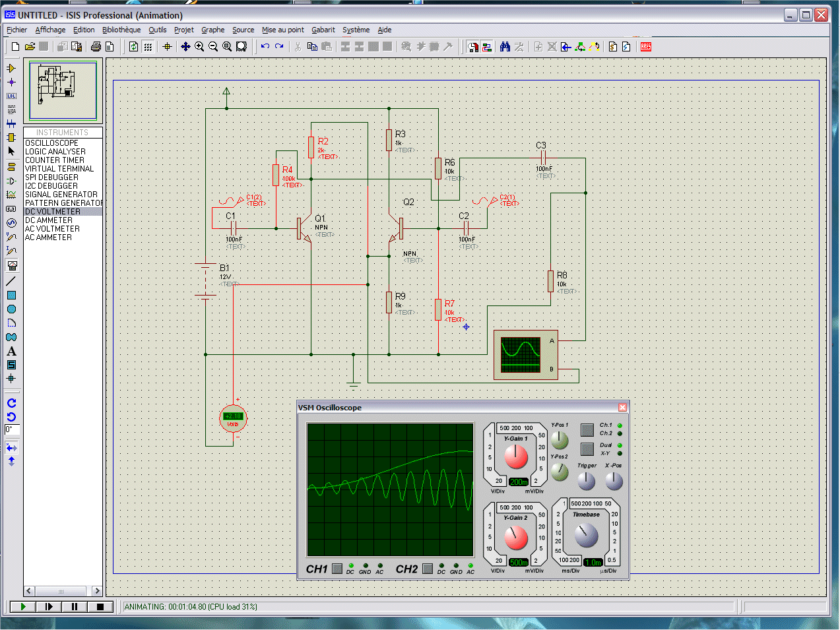840x630 pixels.
Task: Select the 2D line drawing tool
Action: pos(11,281)
